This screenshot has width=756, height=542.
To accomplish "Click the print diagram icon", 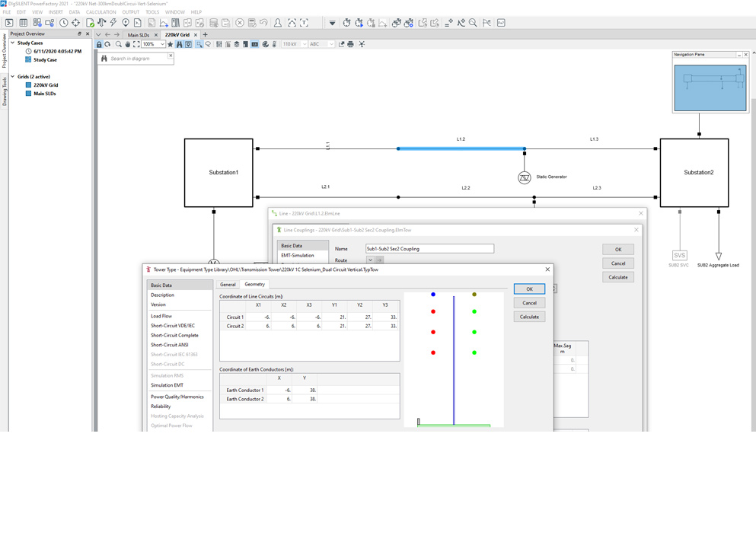I will coord(350,44).
